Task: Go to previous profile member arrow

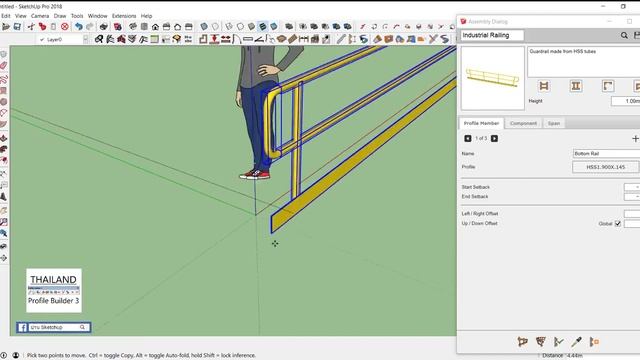Action: tap(468, 139)
